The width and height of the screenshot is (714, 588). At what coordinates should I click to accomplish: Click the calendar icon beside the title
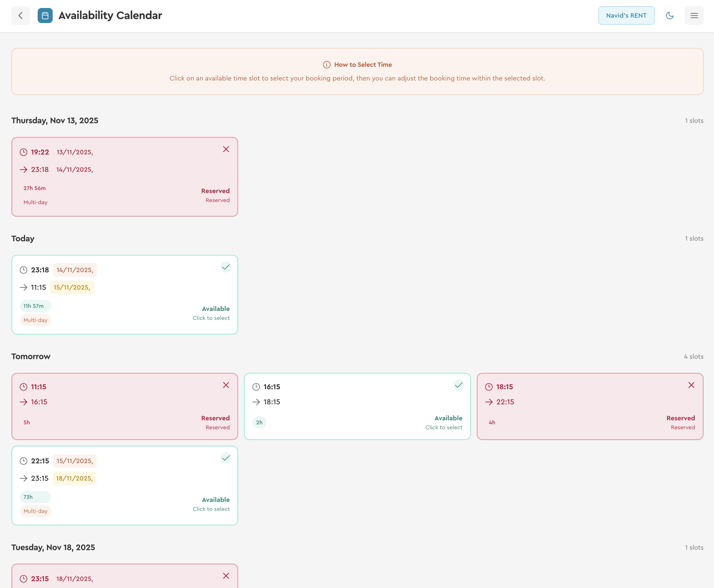click(45, 16)
